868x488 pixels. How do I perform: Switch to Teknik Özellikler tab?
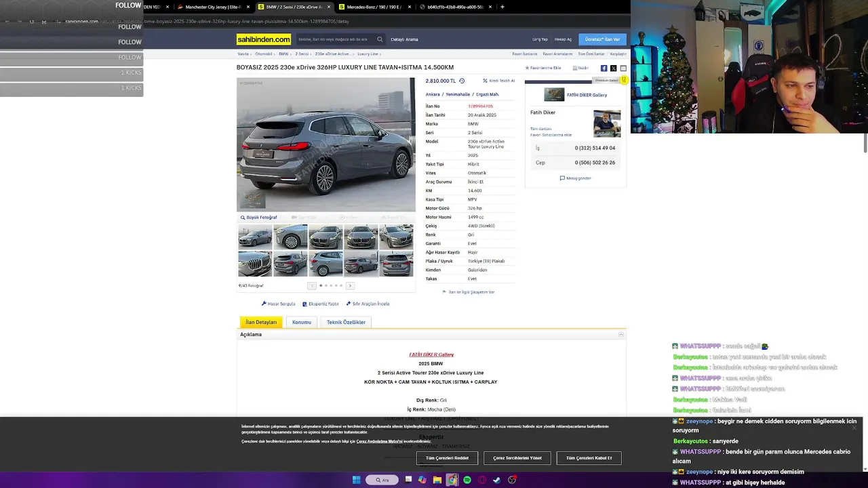tap(346, 322)
